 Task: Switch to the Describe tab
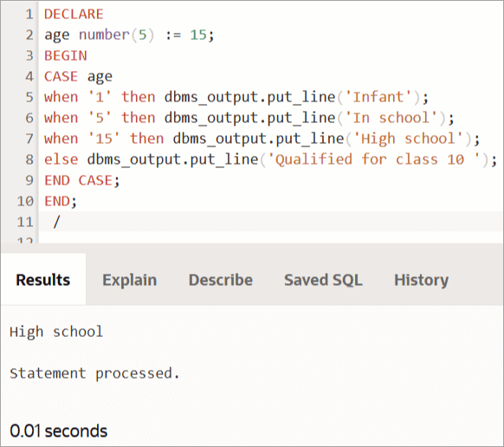[x=221, y=280]
